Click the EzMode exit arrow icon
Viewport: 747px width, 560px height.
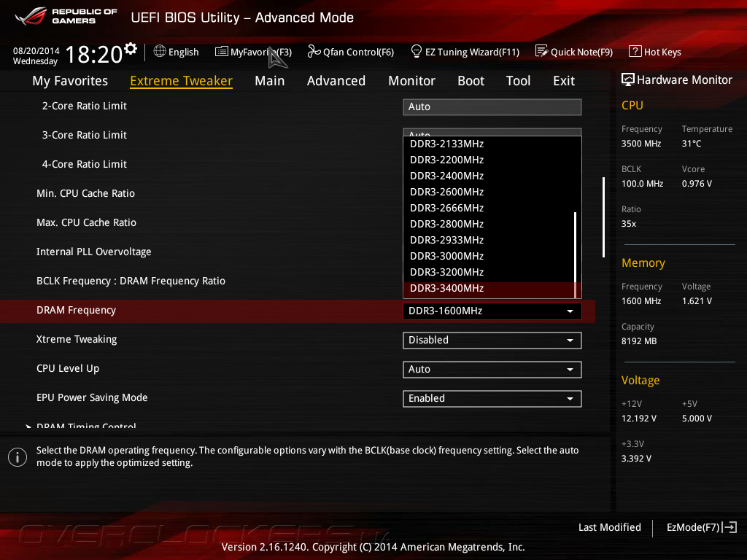pyautogui.click(x=729, y=527)
